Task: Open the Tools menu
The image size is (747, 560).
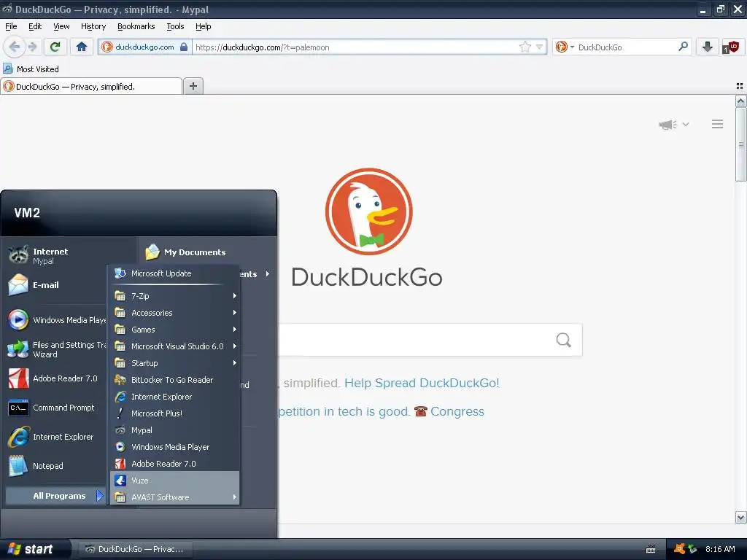Action: coord(175,26)
